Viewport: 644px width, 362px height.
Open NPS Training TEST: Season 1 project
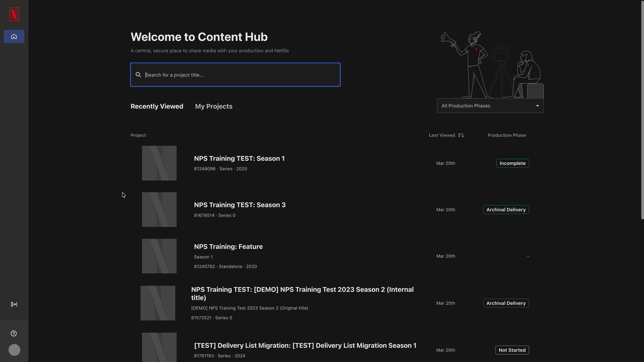tap(239, 159)
